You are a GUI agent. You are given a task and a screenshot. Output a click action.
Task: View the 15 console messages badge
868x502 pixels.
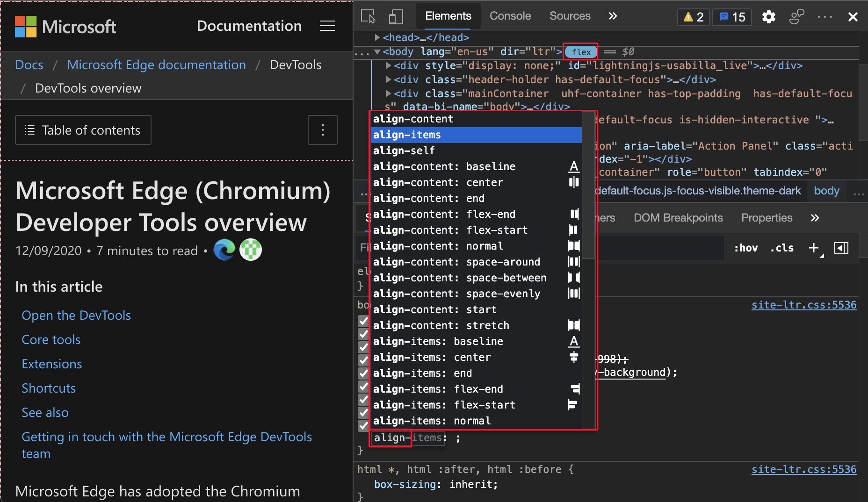[731, 16]
